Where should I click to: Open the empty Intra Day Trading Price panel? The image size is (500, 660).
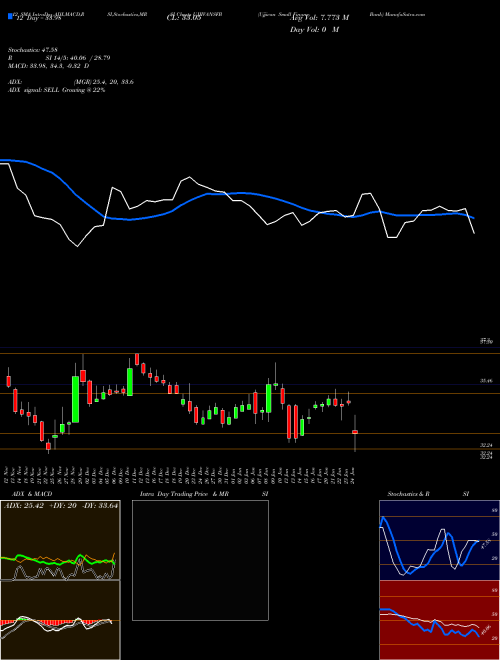(x=200, y=560)
